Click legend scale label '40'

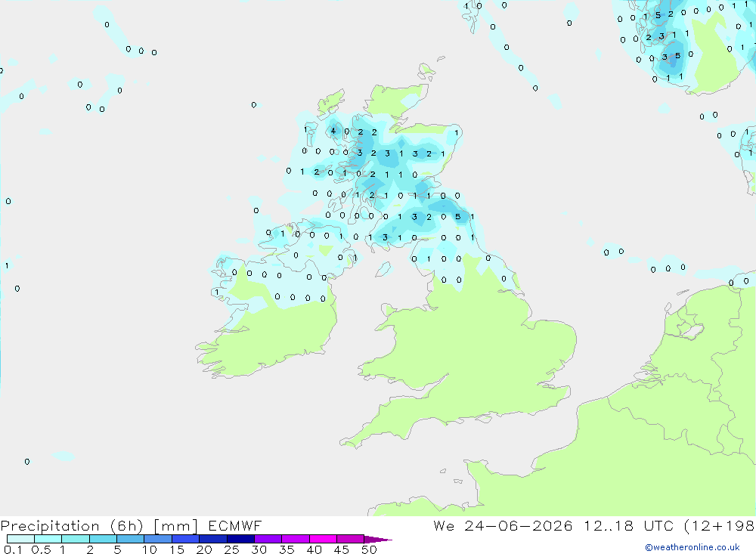click(x=314, y=549)
